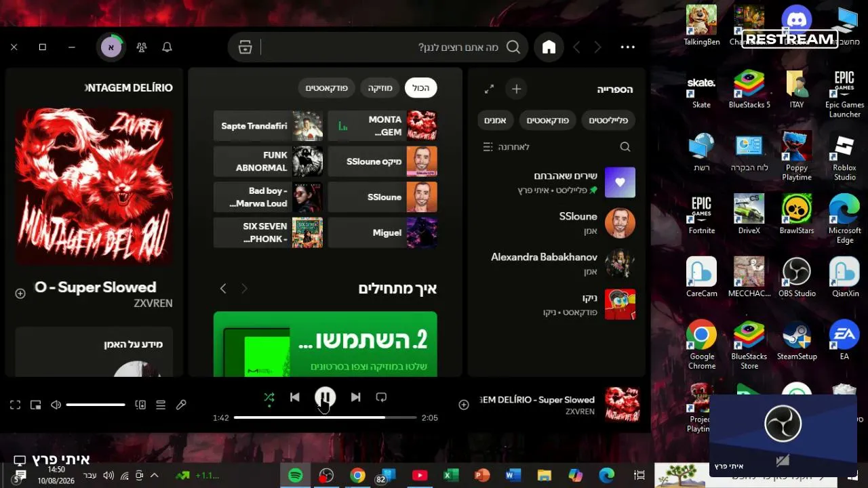Add track to liked in now-playing panel
The image size is (868, 488).
tap(20, 293)
